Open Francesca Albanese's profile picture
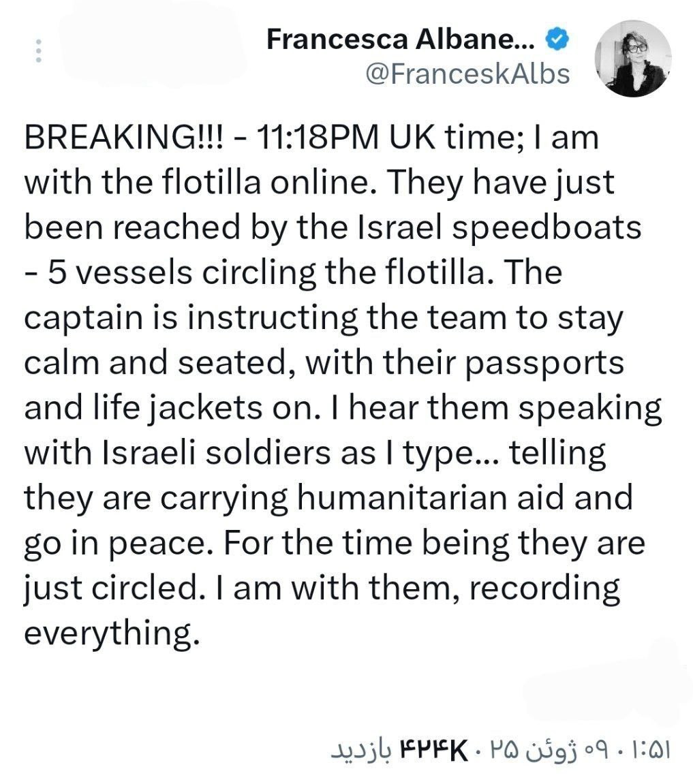Image resolution: width=693 pixels, height=784 pixels. tap(632, 58)
